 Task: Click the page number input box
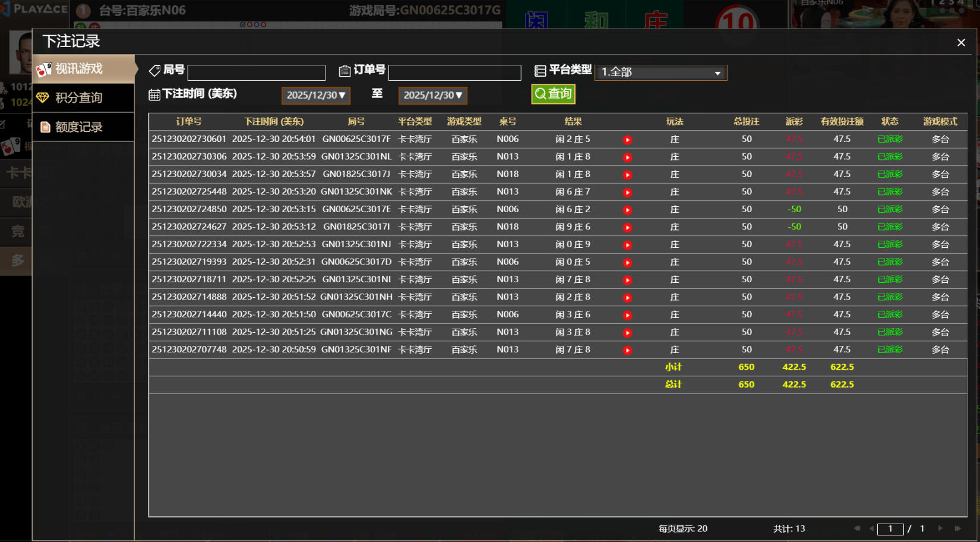[x=890, y=529]
